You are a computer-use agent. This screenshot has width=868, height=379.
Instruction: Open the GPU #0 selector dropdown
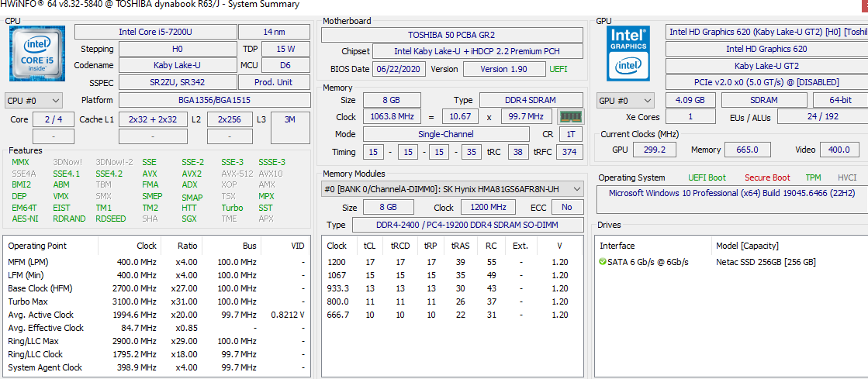point(625,101)
